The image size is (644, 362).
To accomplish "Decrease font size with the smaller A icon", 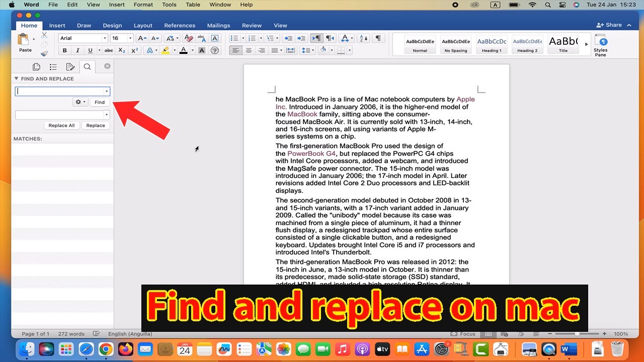I will coord(155,38).
